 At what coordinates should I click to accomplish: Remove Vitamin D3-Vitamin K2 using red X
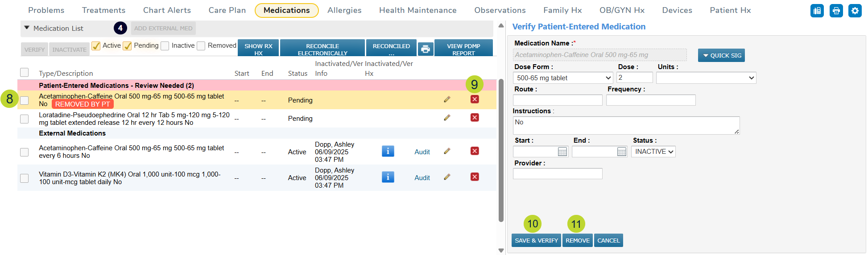click(x=475, y=177)
